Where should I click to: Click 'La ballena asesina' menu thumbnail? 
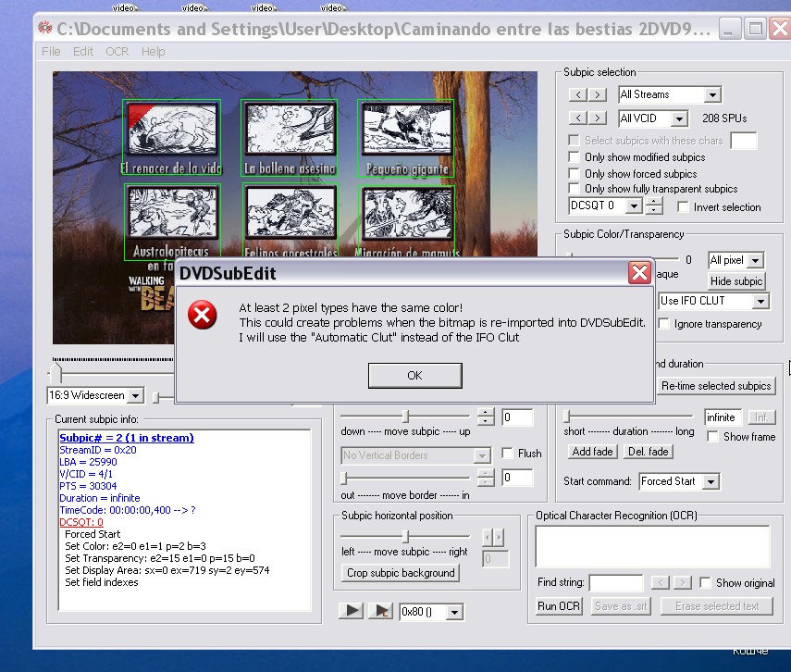(290, 137)
